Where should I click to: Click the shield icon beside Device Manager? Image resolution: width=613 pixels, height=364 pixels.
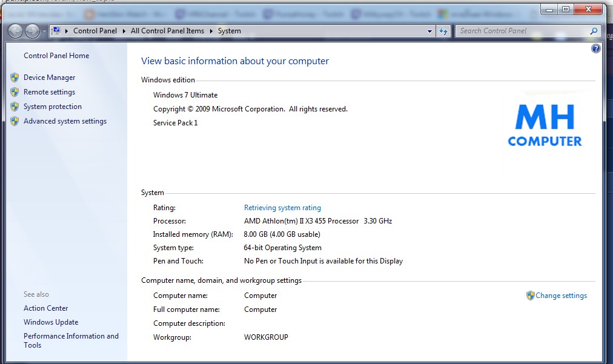click(x=15, y=78)
